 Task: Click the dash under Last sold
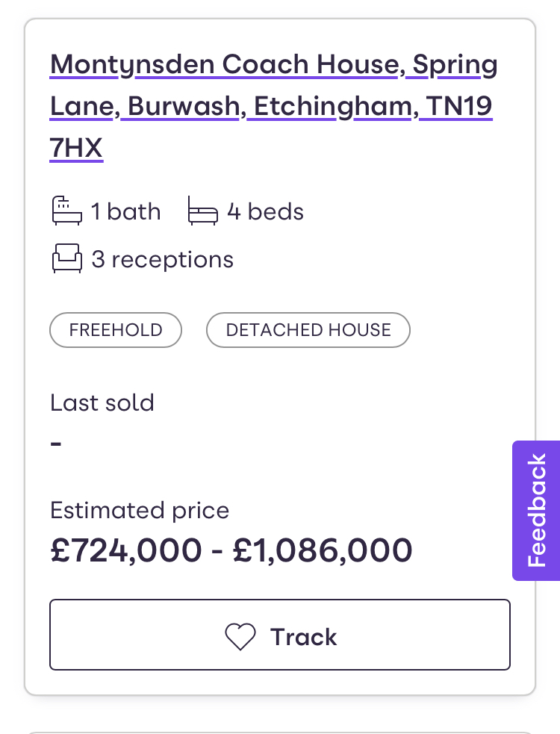[x=56, y=443]
